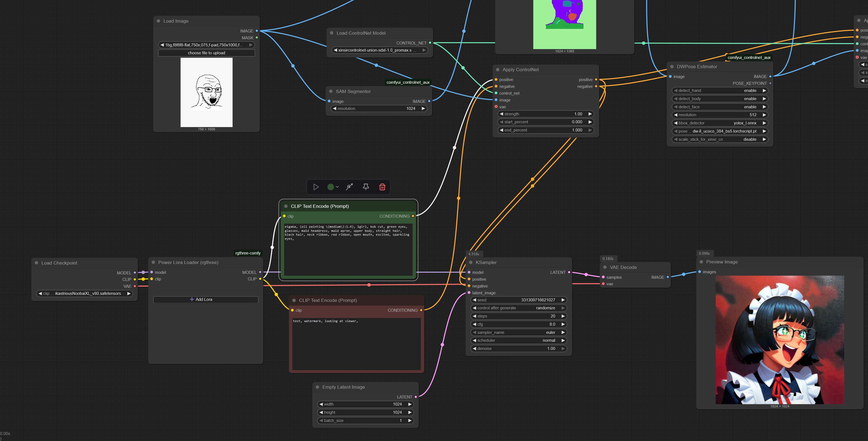Click the positive prompt text area
The height and width of the screenshot is (441, 868).
(348, 249)
